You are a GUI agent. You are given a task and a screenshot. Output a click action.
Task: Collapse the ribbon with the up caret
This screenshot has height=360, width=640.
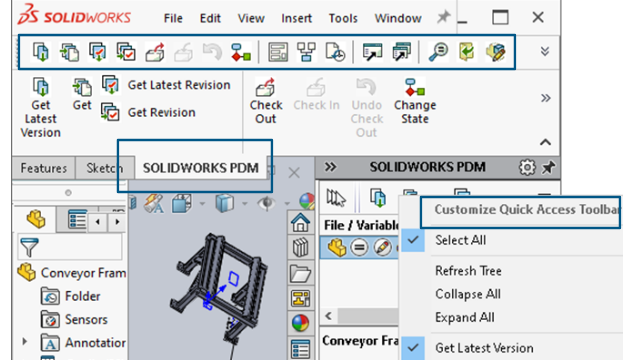click(545, 142)
